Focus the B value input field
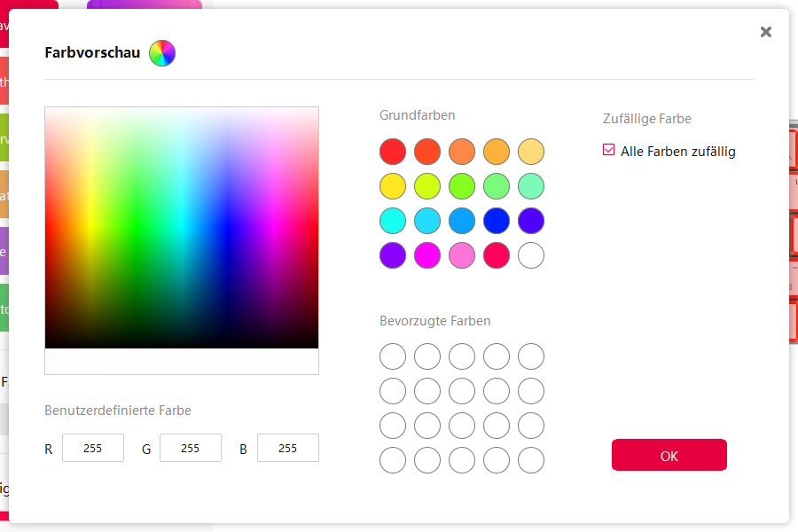The width and height of the screenshot is (798, 532). coord(288,448)
